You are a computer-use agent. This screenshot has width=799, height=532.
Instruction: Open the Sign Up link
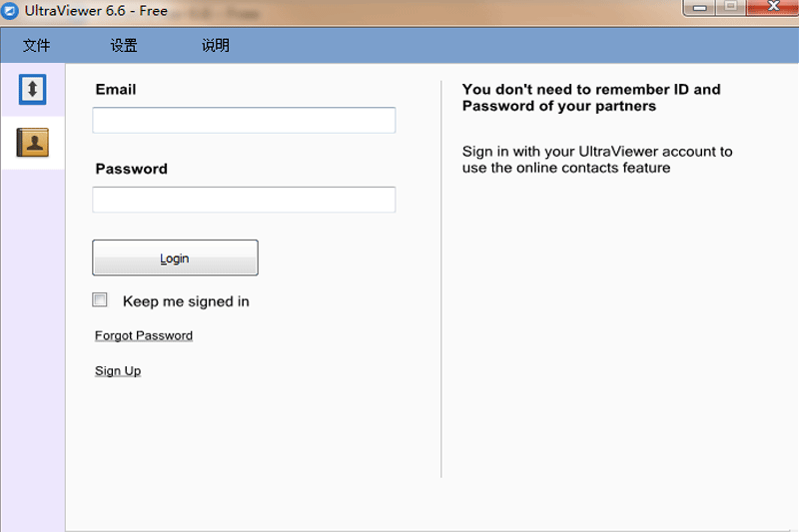coord(118,371)
